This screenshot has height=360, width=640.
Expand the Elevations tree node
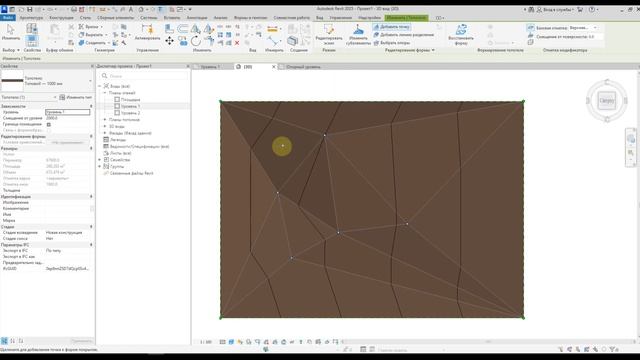point(105,133)
